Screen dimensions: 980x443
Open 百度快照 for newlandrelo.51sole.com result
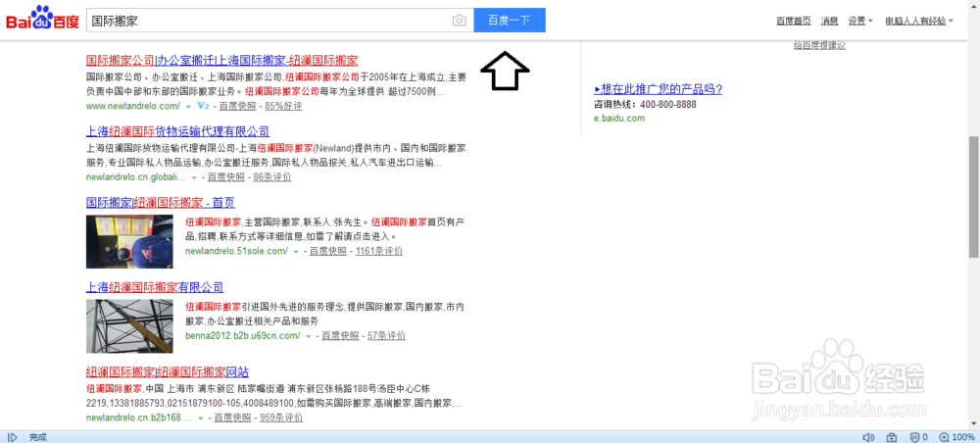[328, 251]
